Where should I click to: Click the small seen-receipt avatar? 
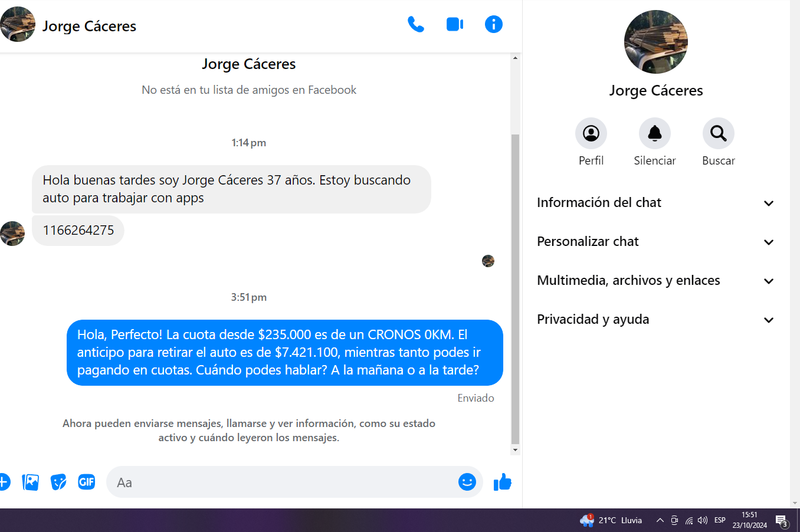click(488, 261)
